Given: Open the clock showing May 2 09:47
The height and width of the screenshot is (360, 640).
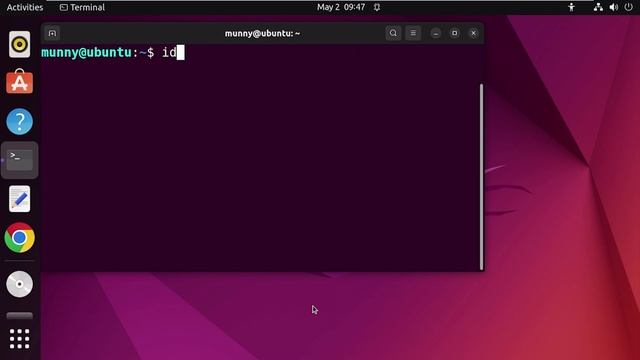Looking at the screenshot, I should (x=341, y=7).
